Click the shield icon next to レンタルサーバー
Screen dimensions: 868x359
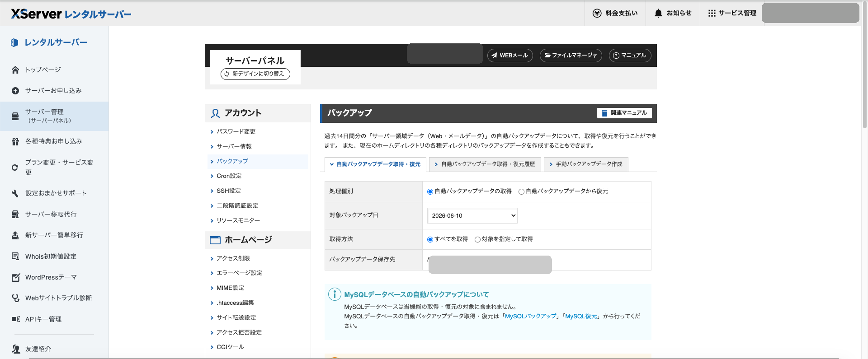[x=14, y=42]
